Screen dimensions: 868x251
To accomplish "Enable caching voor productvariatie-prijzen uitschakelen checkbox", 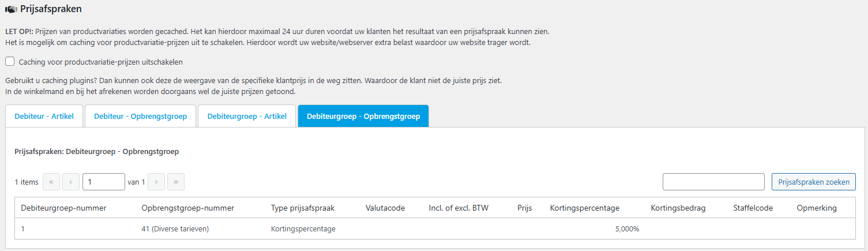I will coord(10,61).
